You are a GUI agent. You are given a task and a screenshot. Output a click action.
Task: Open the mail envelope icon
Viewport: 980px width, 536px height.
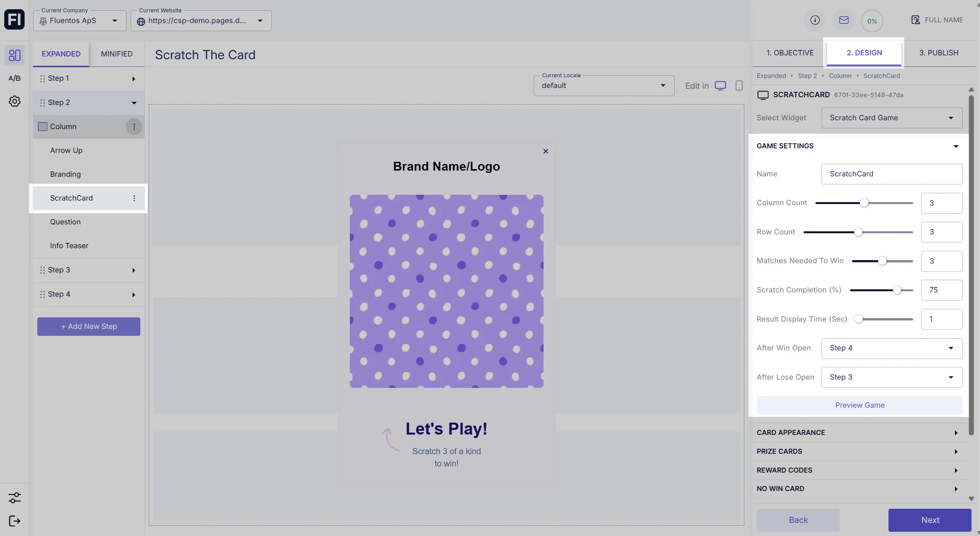[x=844, y=20]
